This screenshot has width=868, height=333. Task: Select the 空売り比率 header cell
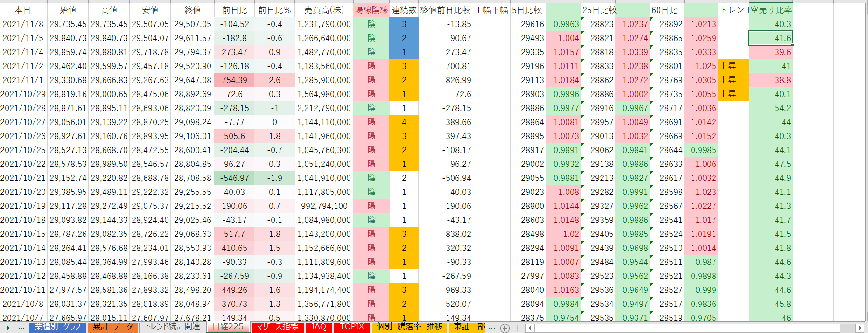click(771, 10)
